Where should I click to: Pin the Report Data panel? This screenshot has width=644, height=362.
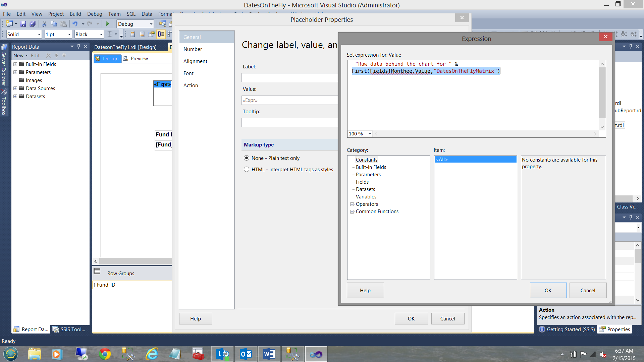[79, 47]
